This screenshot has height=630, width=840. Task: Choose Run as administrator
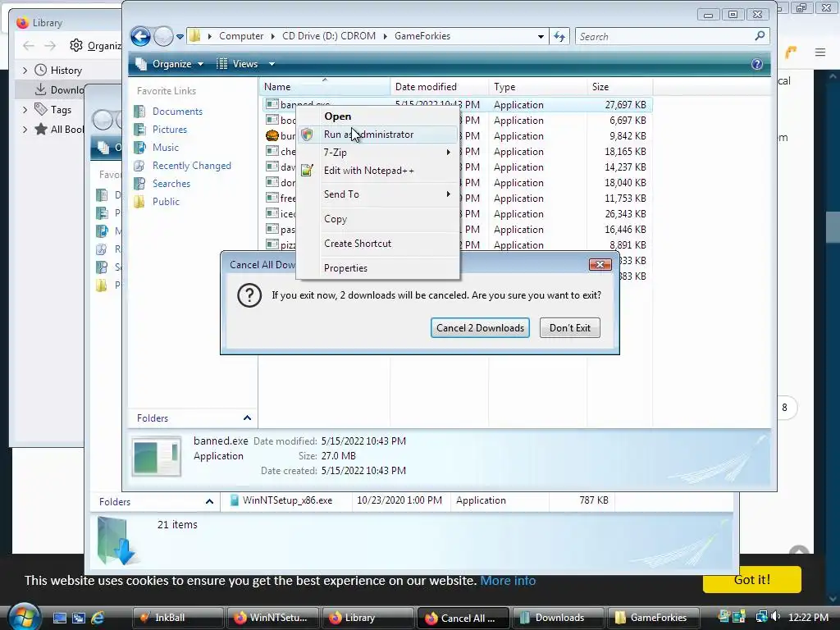click(377, 135)
